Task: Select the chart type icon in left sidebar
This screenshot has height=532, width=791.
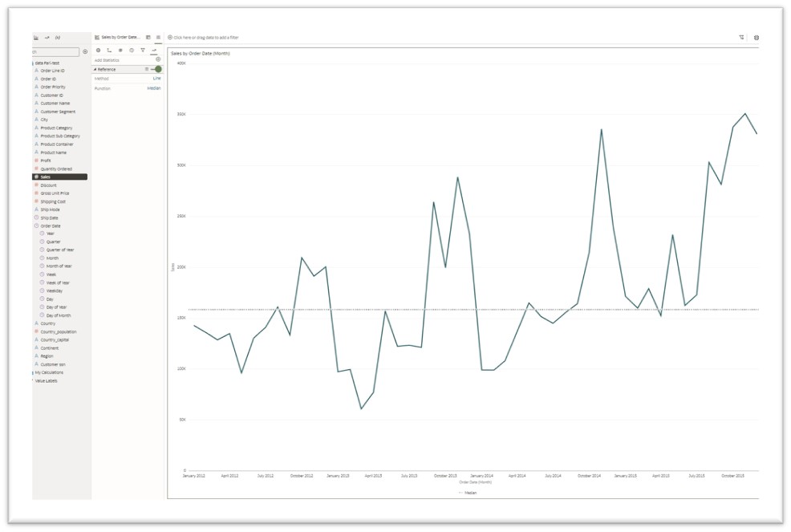Action: tap(36, 37)
